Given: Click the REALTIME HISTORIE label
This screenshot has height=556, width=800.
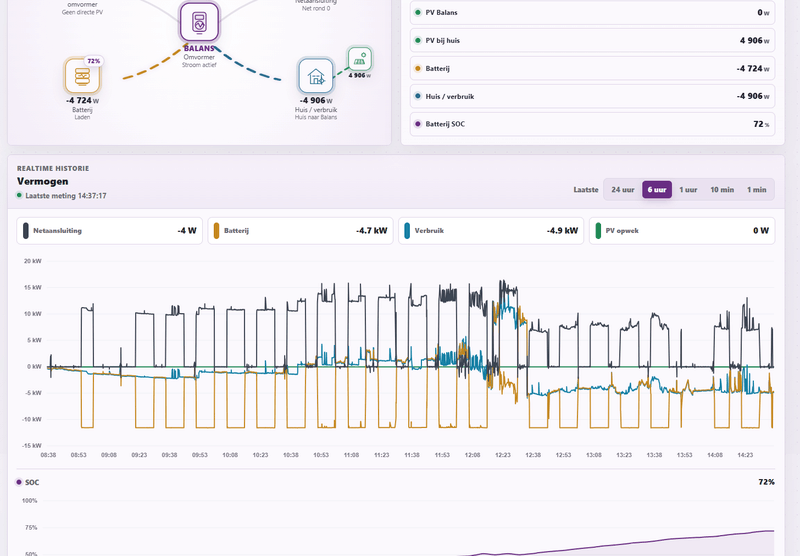Looking at the screenshot, I should pyautogui.click(x=53, y=168).
